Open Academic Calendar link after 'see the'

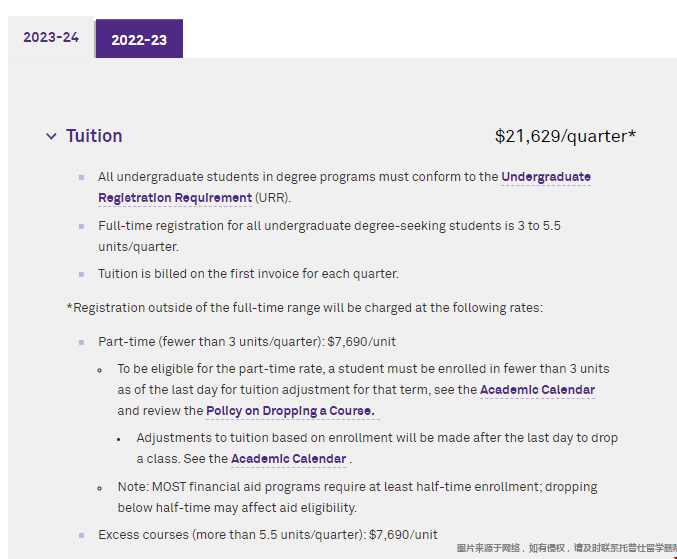point(537,390)
